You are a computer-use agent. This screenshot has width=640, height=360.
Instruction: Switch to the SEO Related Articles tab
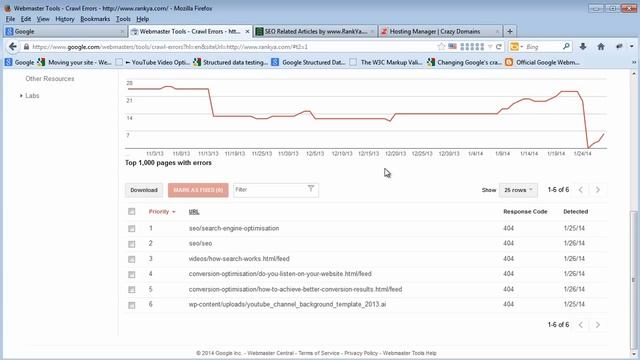pos(315,31)
